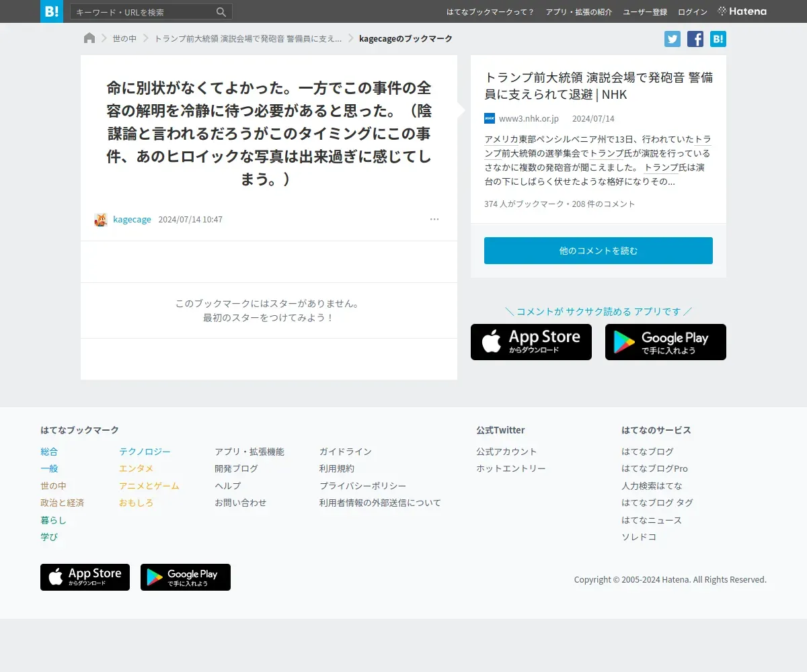The image size is (807, 672).
Task: Click the Hatena Bookmark B! logo
Action: tap(52, 11)
